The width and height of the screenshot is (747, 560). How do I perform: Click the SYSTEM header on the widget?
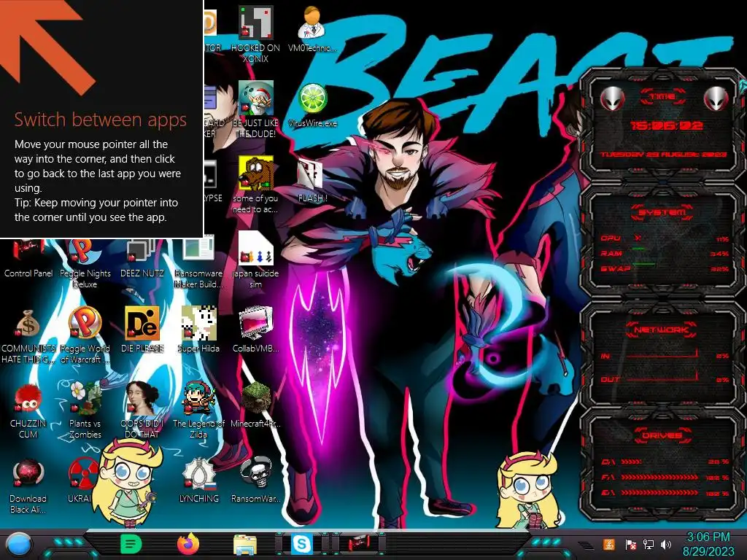[x=662, y=212]
